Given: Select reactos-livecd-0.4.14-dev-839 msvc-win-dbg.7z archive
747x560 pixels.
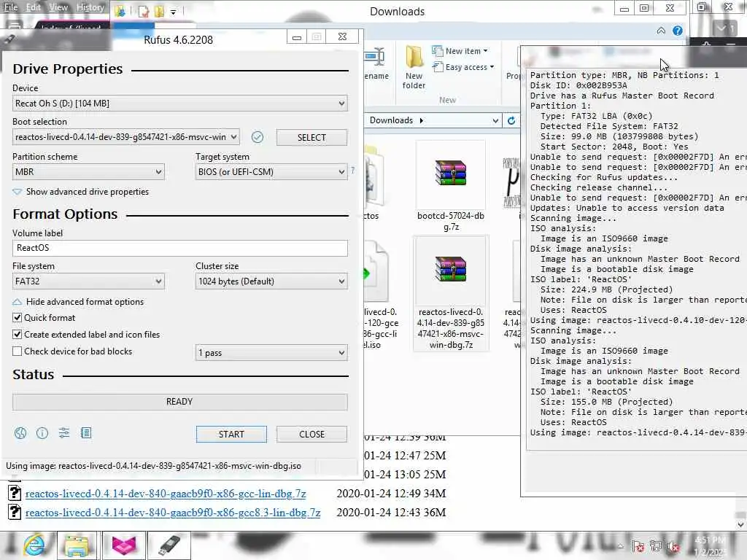Looking at the screenshot, I should tap(451, 293).
